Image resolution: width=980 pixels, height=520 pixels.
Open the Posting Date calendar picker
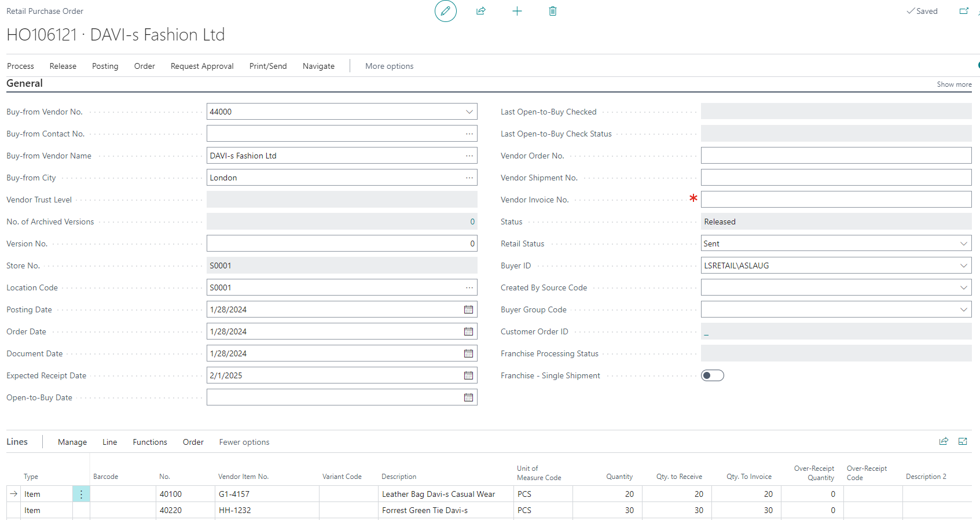pyautogui.click(x=468, y=309)
